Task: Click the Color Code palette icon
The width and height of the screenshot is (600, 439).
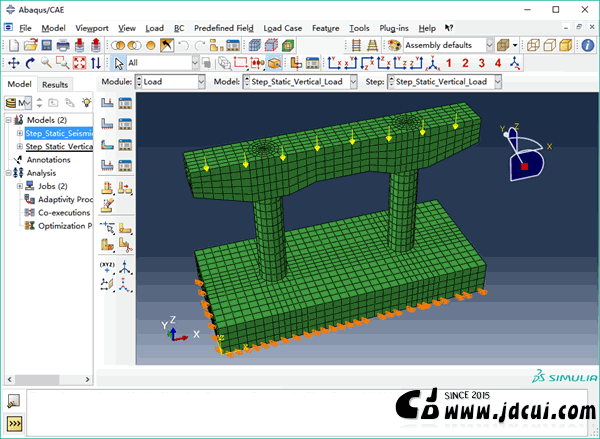Action: (x=394, y=46)
